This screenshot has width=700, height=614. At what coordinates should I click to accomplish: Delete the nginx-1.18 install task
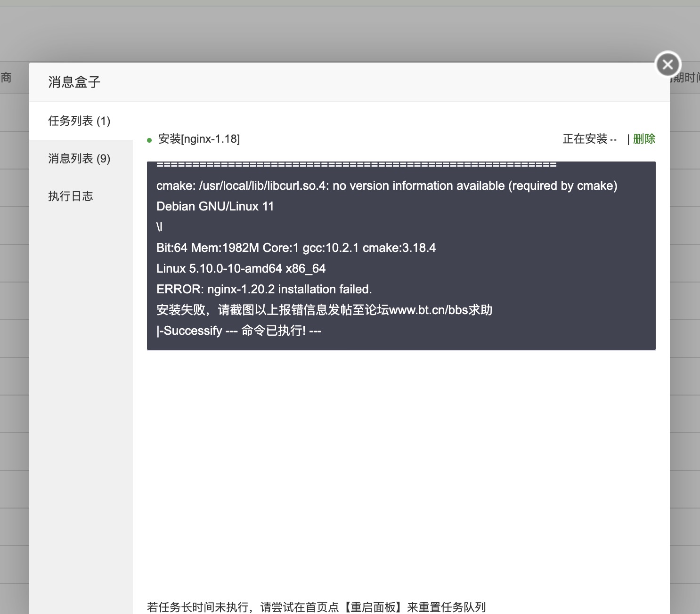tap(644, 139)
